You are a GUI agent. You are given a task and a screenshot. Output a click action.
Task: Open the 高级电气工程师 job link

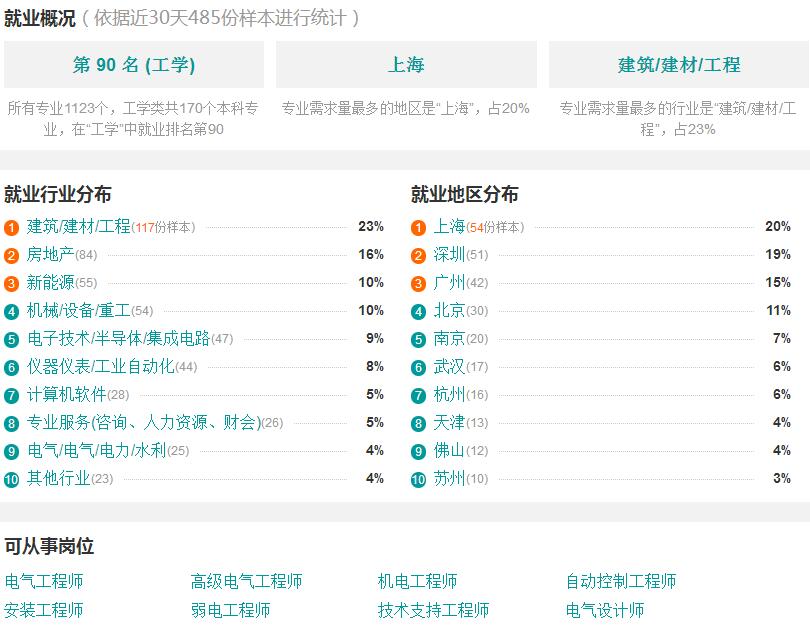(246, 581)
